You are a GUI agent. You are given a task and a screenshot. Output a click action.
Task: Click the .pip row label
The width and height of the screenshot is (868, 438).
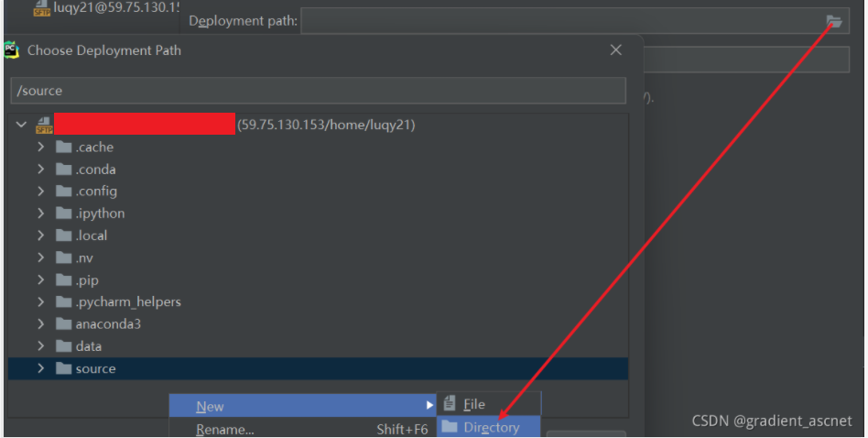(87, 280)
